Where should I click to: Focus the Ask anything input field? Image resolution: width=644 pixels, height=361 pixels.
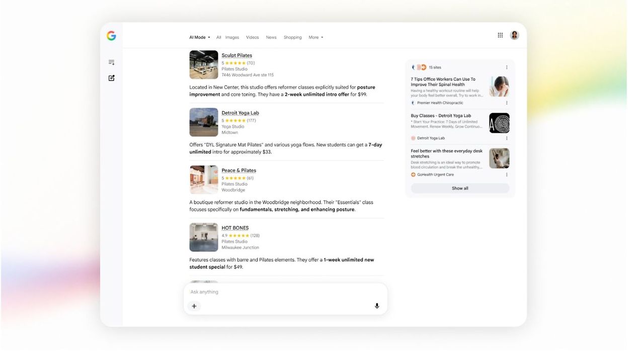pos(285,292)
